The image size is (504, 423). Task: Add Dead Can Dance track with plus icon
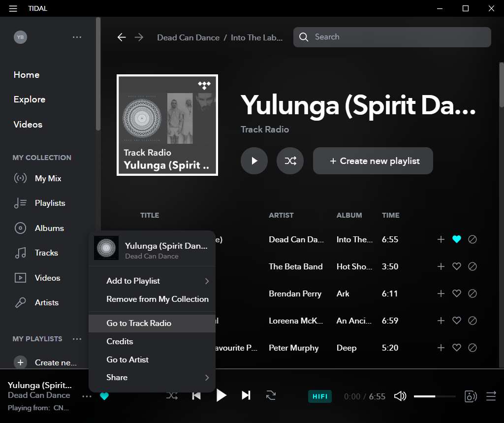[x=441, y=239]
